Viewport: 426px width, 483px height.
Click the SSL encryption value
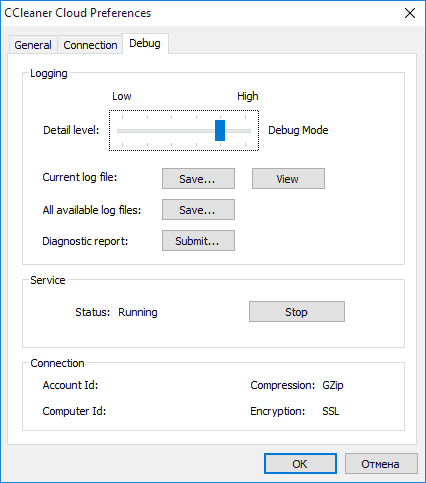pos(331,411)
